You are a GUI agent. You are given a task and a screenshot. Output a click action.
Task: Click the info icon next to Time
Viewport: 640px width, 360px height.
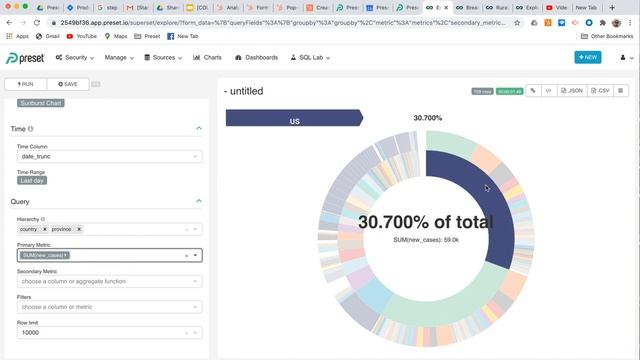(31, 129)
